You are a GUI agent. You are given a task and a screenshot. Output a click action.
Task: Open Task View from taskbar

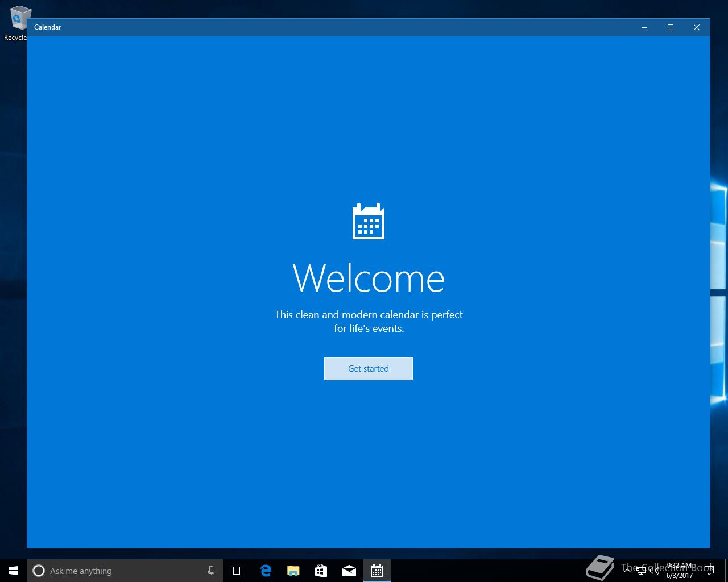click(x=237, y=571)
